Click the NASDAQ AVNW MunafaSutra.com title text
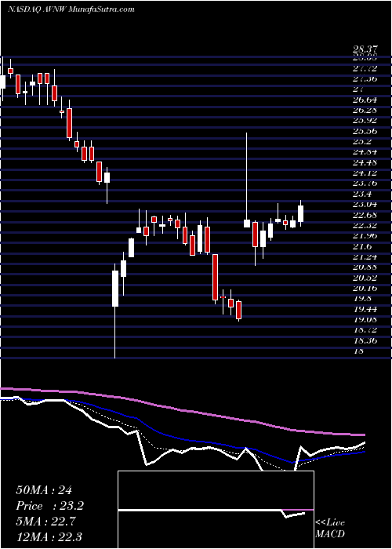392x549 pixels. point(71,9)
